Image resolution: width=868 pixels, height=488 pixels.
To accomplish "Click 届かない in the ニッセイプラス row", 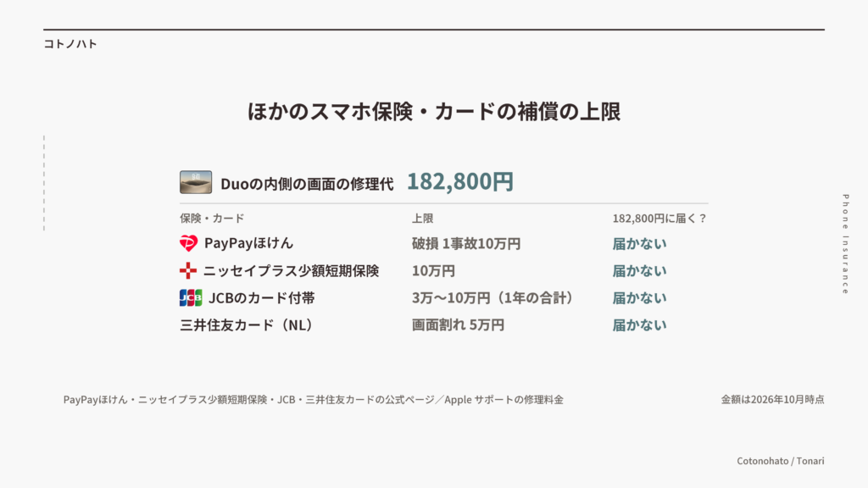I will pos(639,270).
